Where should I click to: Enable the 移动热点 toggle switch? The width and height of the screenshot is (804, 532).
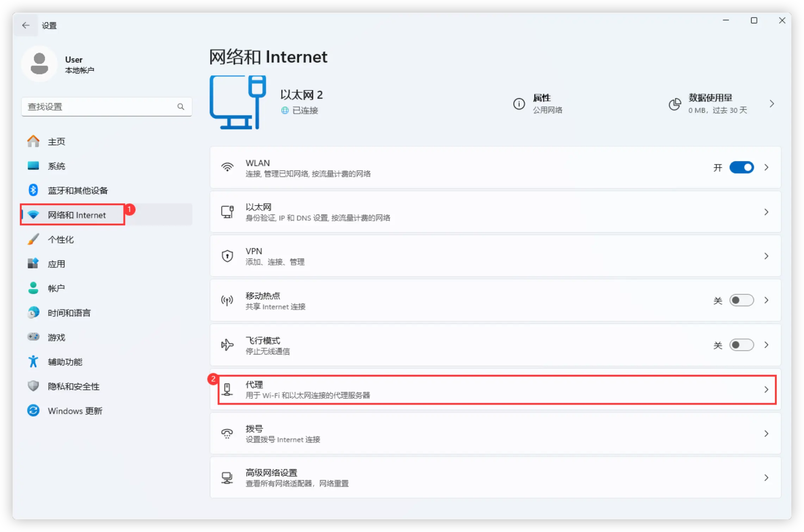[x=741, y=300]
